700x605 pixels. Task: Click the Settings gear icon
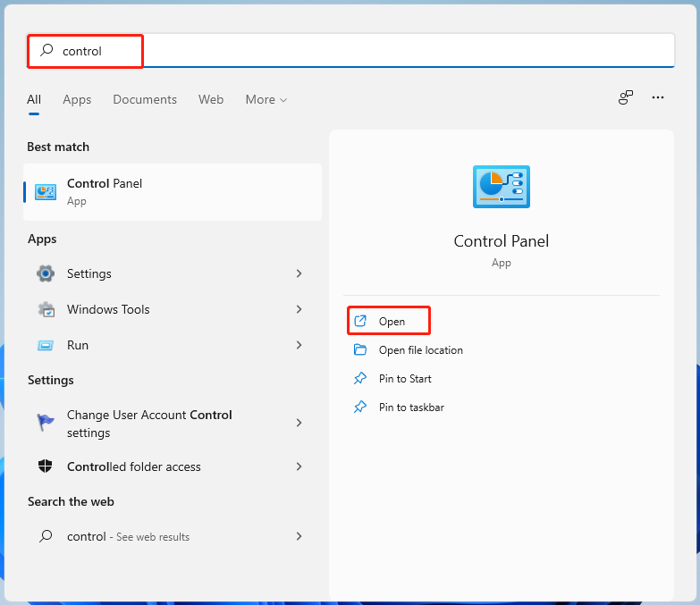pyautogui.click(x=46, y=273)
